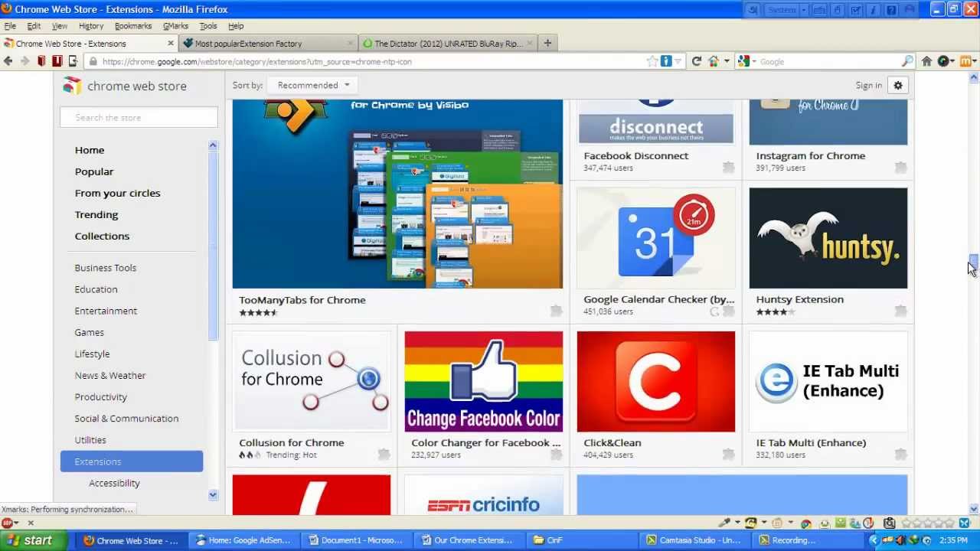Close the Chrome Web Store - Extensions tab
This screenshot has height=551, width=980.
171,44
